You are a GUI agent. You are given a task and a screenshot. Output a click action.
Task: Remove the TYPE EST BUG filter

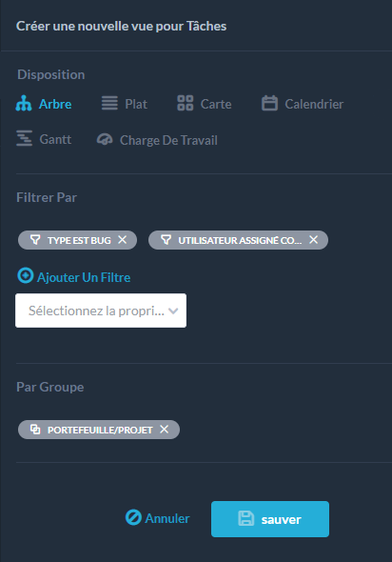123,239
